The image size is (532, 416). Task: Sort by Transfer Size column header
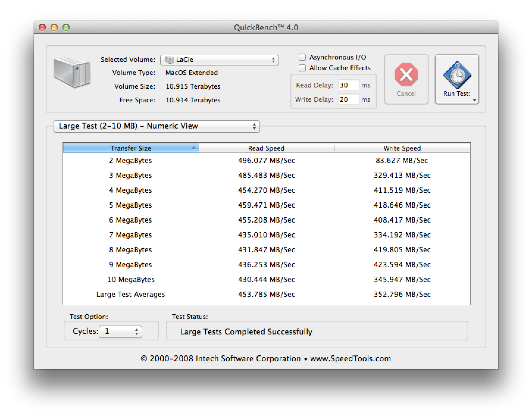pyautogui.click(x=131, y=148)
